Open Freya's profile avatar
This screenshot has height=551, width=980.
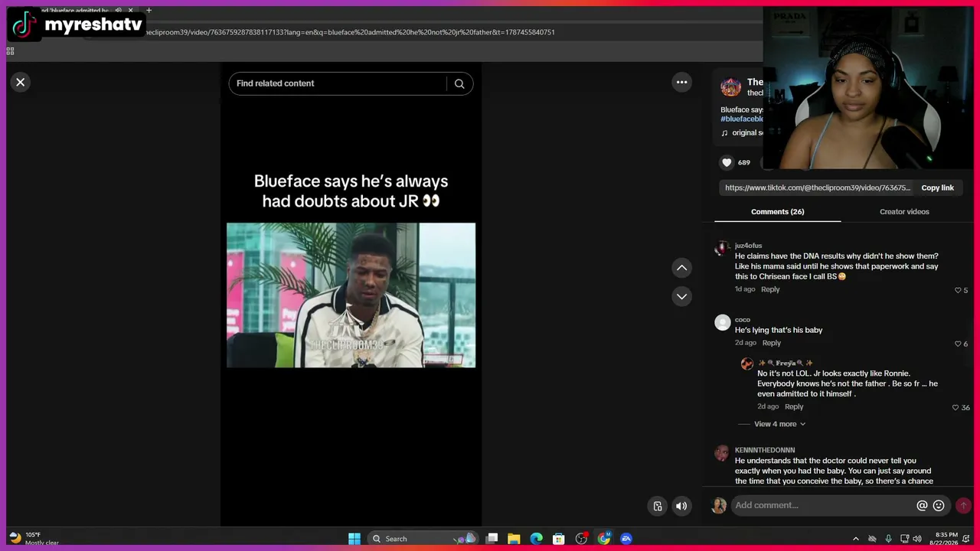pyautogui.click(x=747, y=364)
